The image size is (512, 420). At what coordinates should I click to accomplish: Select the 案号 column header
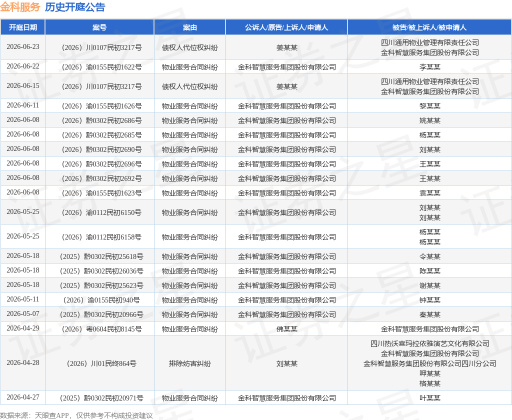[x=99, y=27]
